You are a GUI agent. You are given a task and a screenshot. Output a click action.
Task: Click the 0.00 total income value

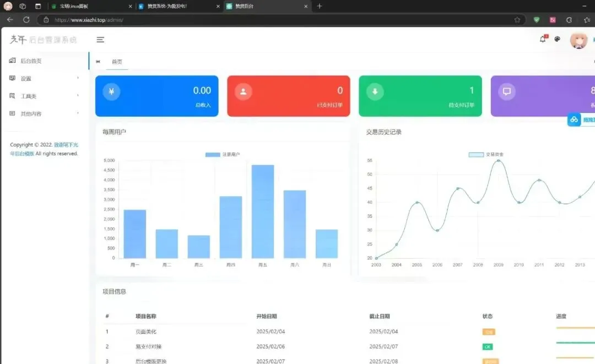202,91
